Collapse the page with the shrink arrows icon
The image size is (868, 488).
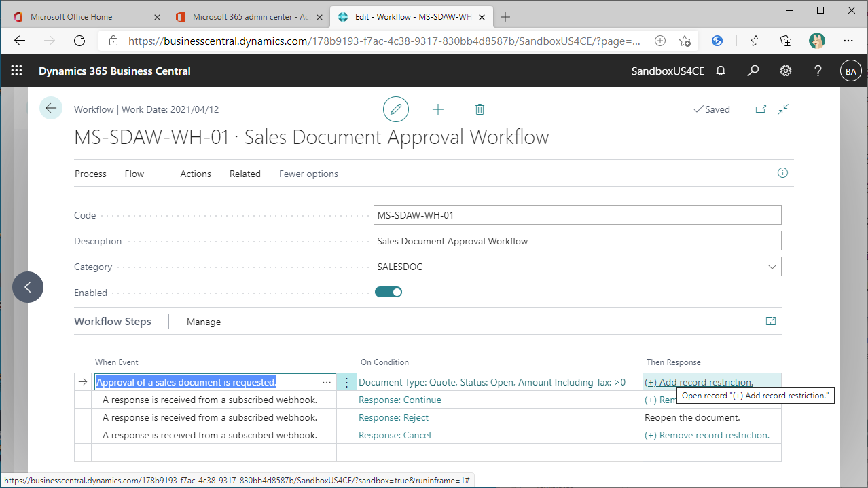782,109
